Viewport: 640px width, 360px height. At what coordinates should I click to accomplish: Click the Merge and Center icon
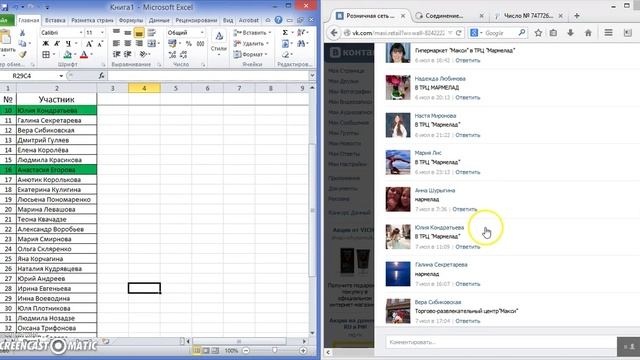(151, 43)
